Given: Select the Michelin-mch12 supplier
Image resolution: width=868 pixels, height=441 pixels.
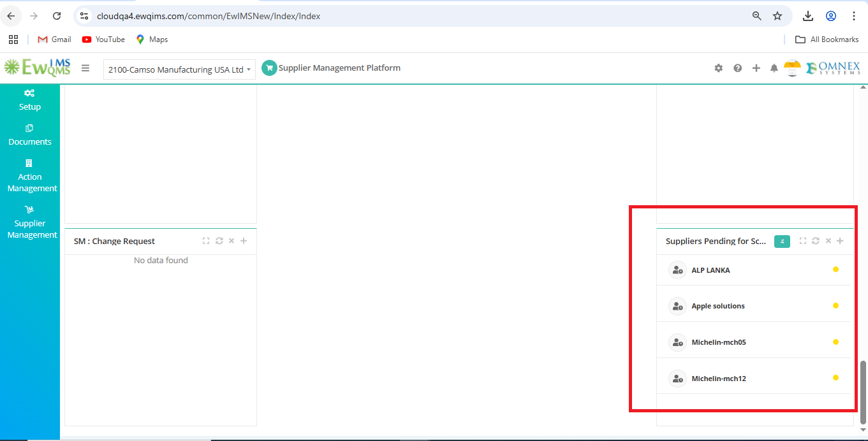Looking at the screenshot, I should point(719,379).
